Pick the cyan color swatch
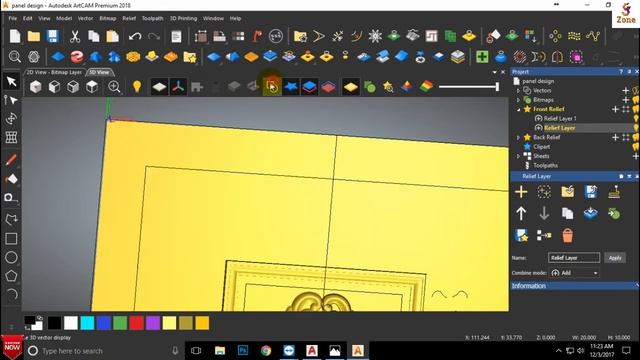Image resolution: width=640 pixels, height=360 pixels. 87,323
